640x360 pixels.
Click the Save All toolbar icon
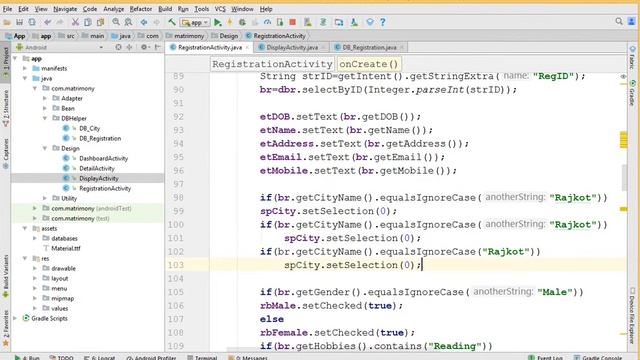19,22
